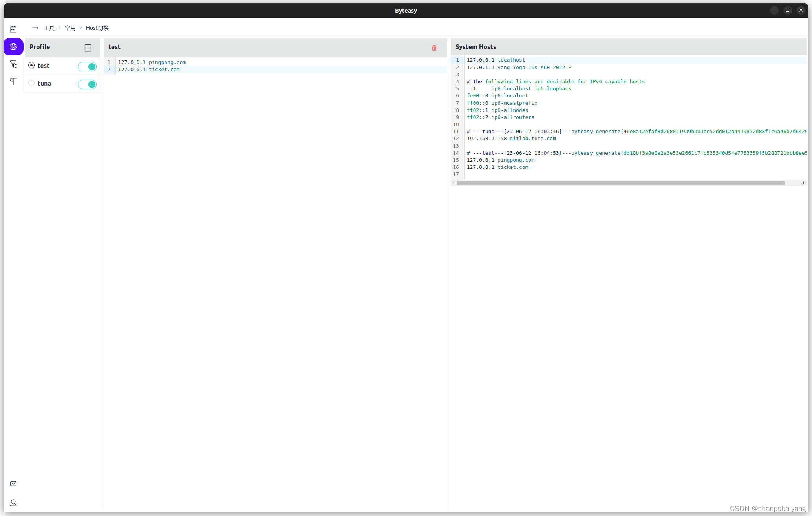Click line 2 ticket.com in test editor
The width and height of the screenshot is (812, 516).
(x=164, y=70)
